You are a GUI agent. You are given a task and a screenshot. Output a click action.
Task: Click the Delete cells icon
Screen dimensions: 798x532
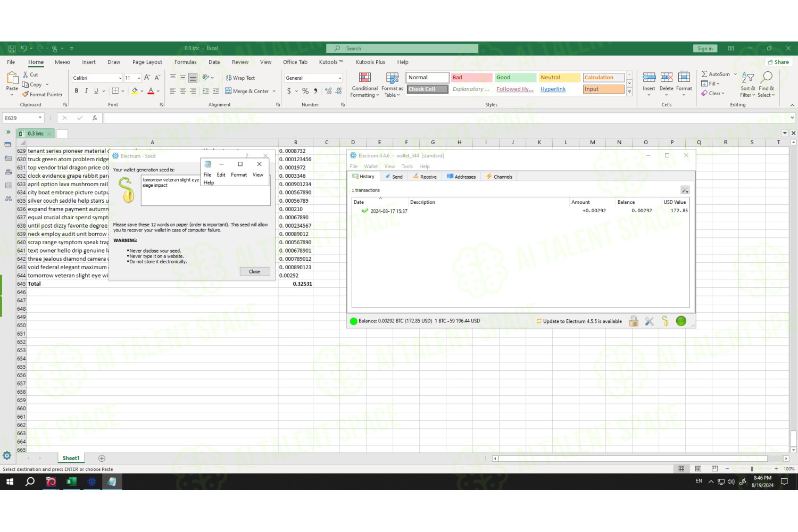click(667, 78)
